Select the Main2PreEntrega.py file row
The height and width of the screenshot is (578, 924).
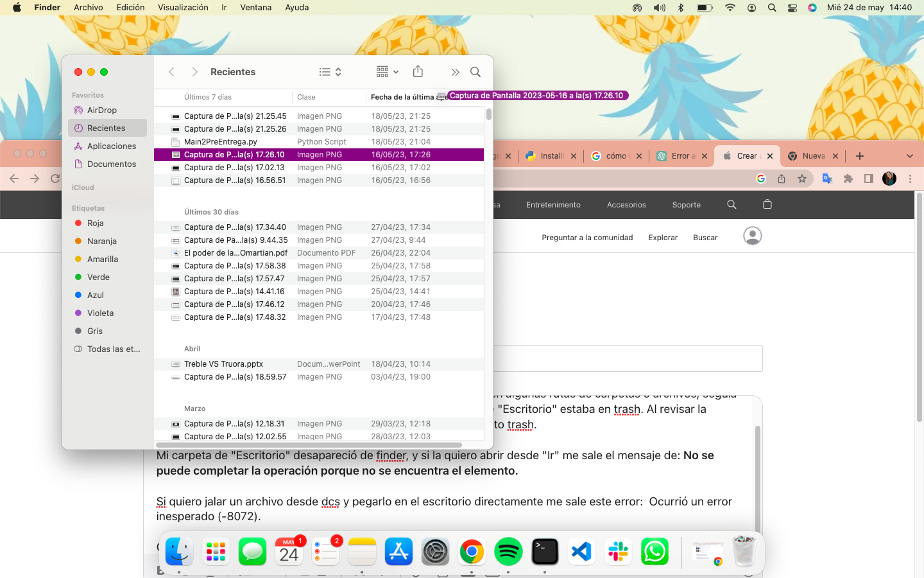point(220,142)
